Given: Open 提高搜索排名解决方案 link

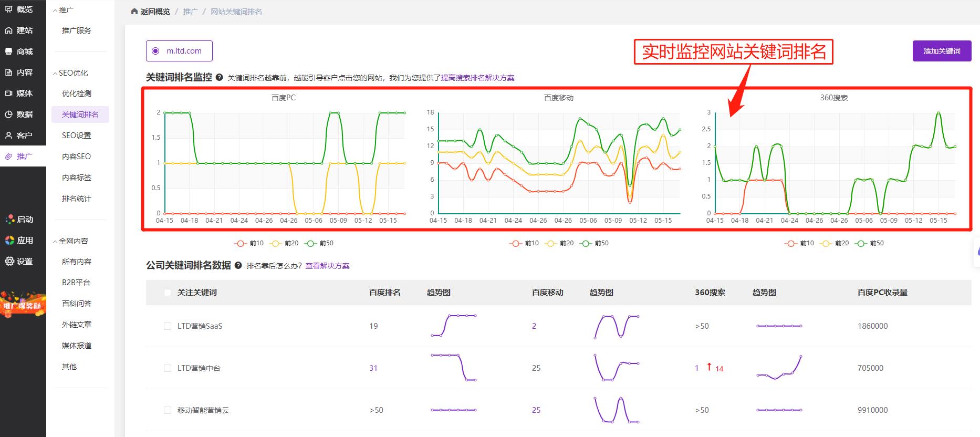Looking at the screenshot, I should (477, 78).
